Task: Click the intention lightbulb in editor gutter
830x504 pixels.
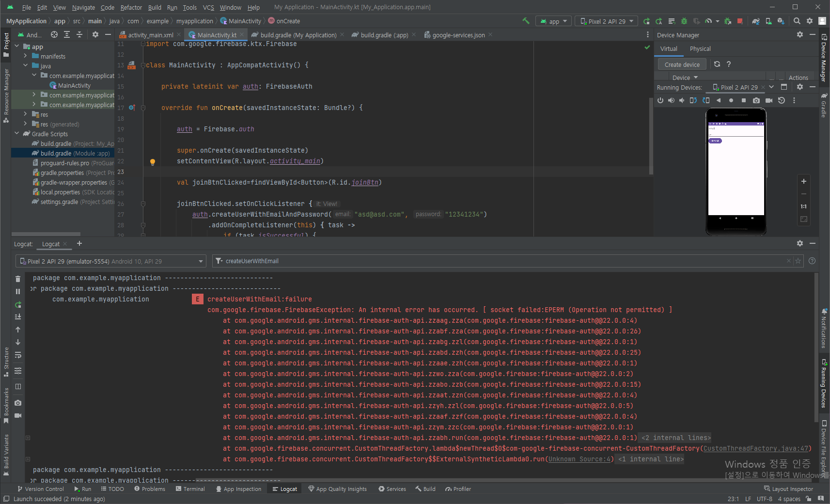Action: [x=153, y=162]
